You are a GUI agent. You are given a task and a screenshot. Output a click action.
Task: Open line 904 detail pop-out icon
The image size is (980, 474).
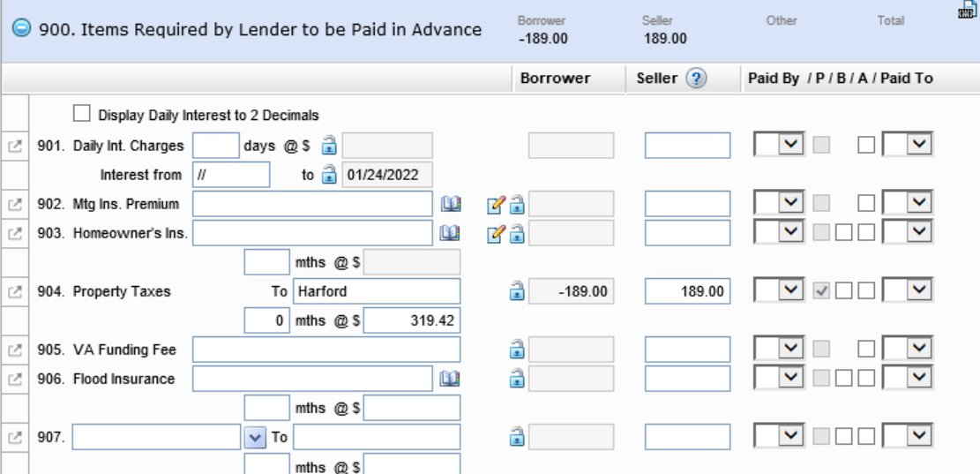tap(15, 291)
